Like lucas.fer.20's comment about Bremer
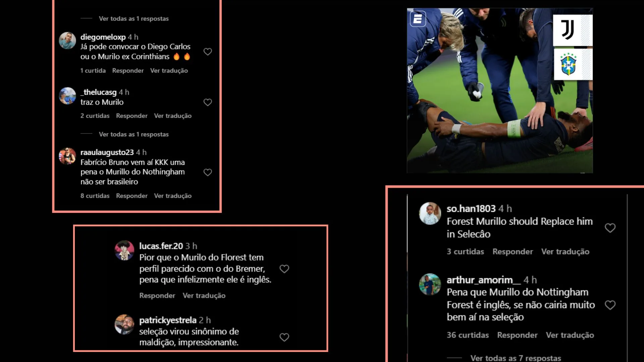This screenshot has width=644, height=362. tap(284, 269)
